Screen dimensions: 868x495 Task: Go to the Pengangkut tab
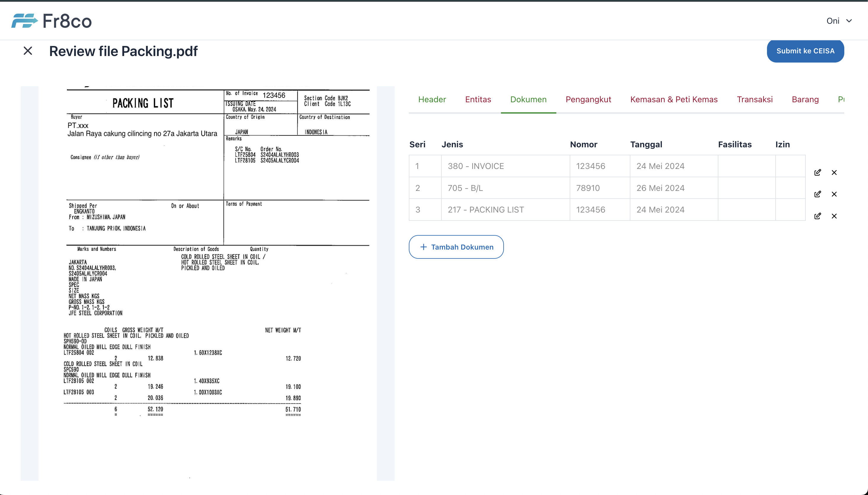point(588,100)
